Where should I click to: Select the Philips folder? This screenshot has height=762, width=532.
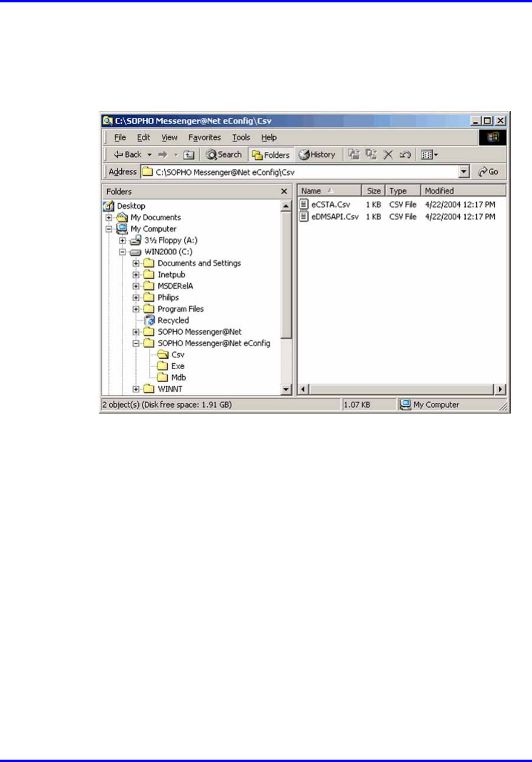pos(168,298)
